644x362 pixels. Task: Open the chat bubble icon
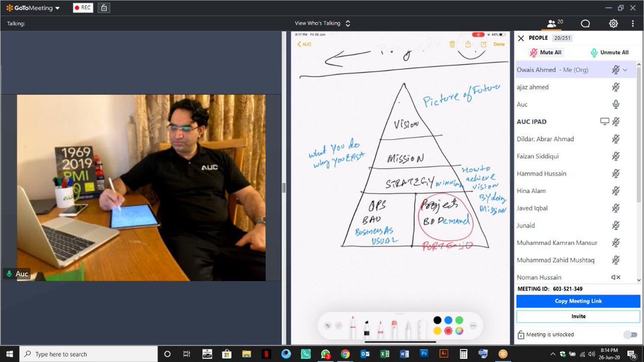click(x=586, y=24)
